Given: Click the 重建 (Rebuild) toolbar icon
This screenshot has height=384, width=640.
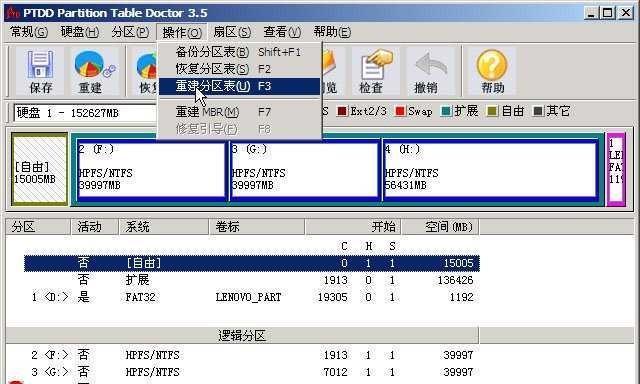Looking at the screenshot, I should click(x=94, y=71).
